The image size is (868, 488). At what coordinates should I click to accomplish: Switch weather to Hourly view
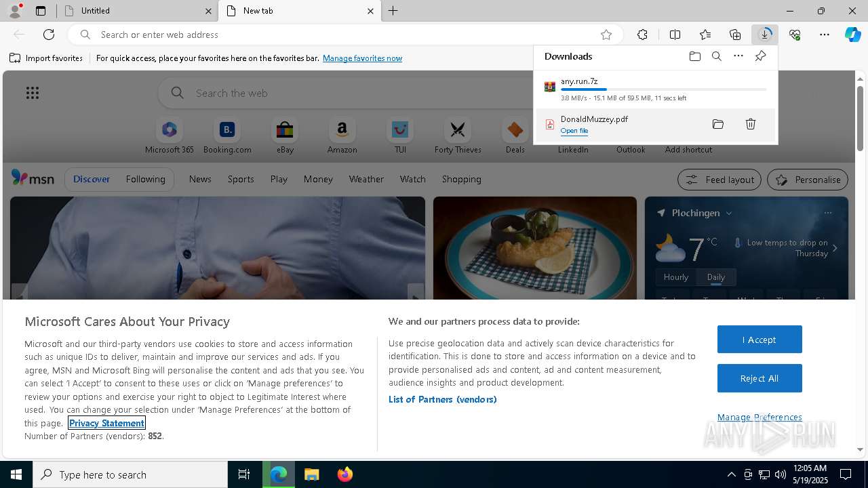[x=676, y=277]
